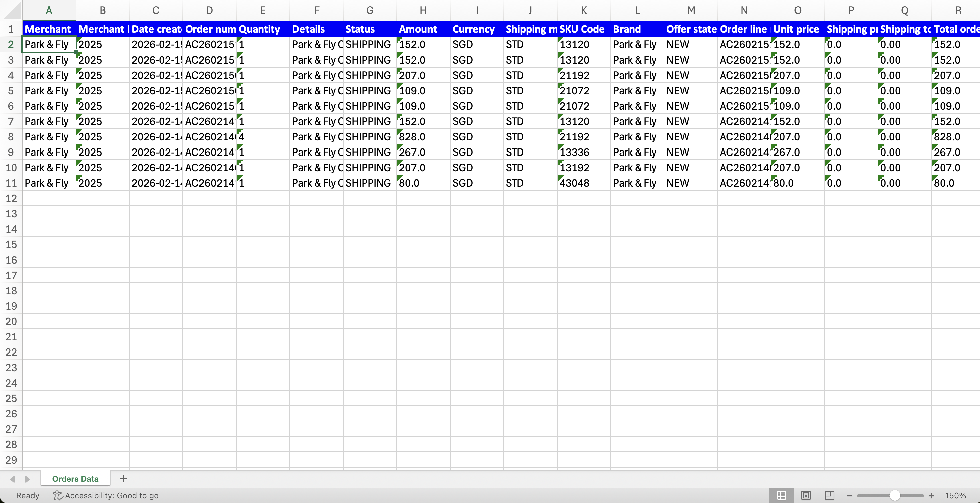Click the zoom slider handle
The height and width of the screenshot is (503, 980).
(895, 495)
